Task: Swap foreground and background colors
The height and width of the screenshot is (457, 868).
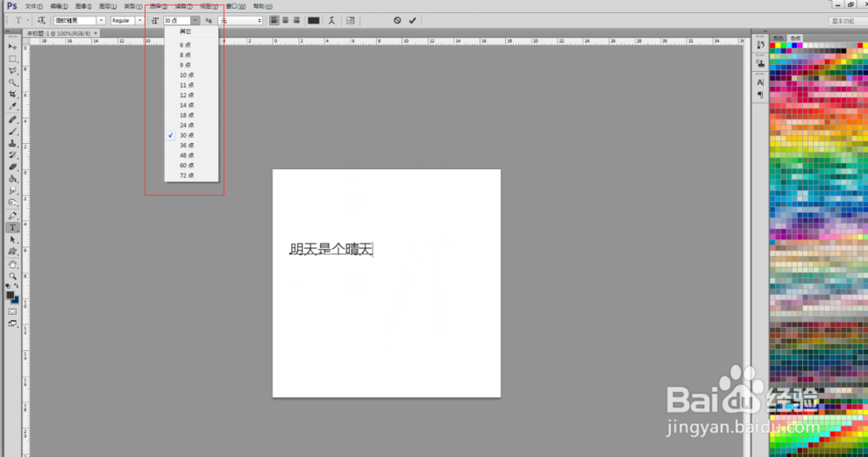Action: [x=16, y=286]
